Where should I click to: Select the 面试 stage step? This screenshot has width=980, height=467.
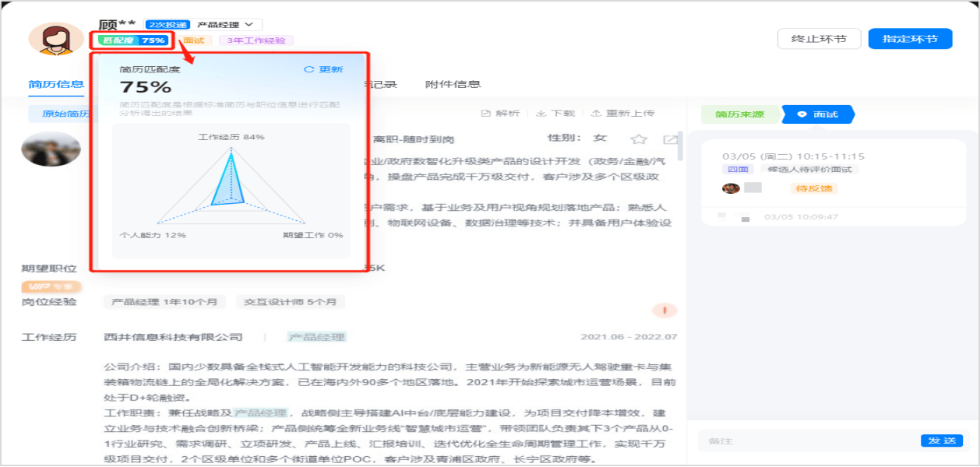(818, 114)
